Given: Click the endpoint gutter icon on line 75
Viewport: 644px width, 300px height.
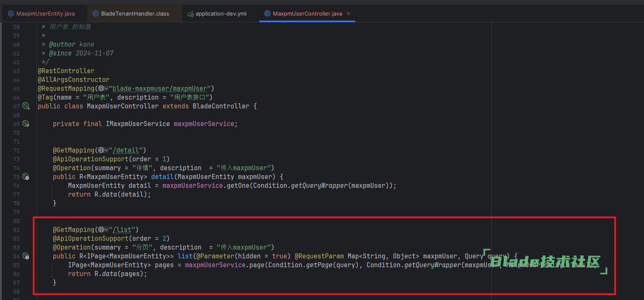Looking at the screenshot, I should coord(26,176).
